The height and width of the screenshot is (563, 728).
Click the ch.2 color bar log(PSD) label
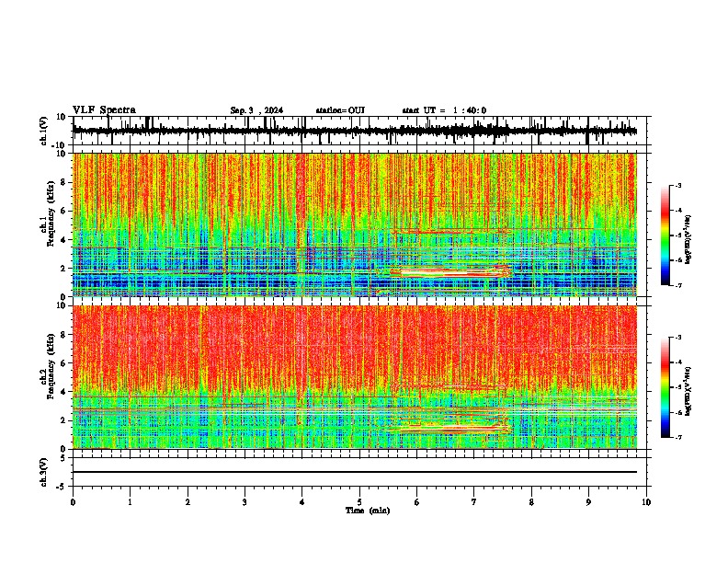[688, 391]
